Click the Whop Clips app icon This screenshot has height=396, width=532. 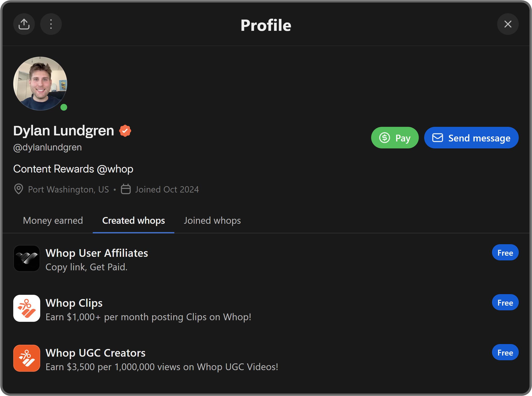(x=27, y=309)
